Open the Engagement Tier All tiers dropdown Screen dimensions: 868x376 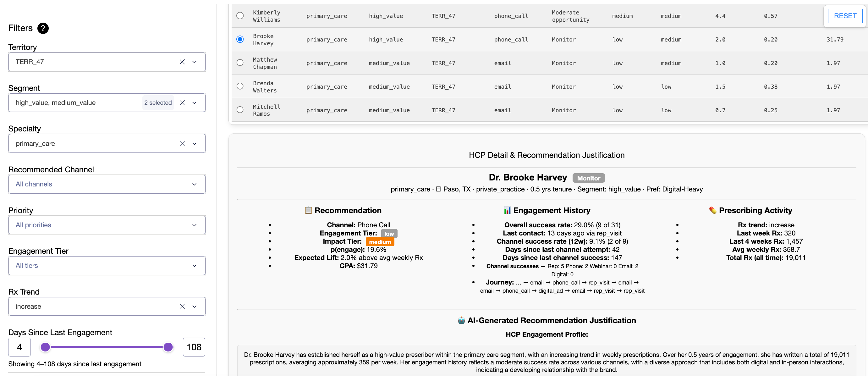[107, 265]
